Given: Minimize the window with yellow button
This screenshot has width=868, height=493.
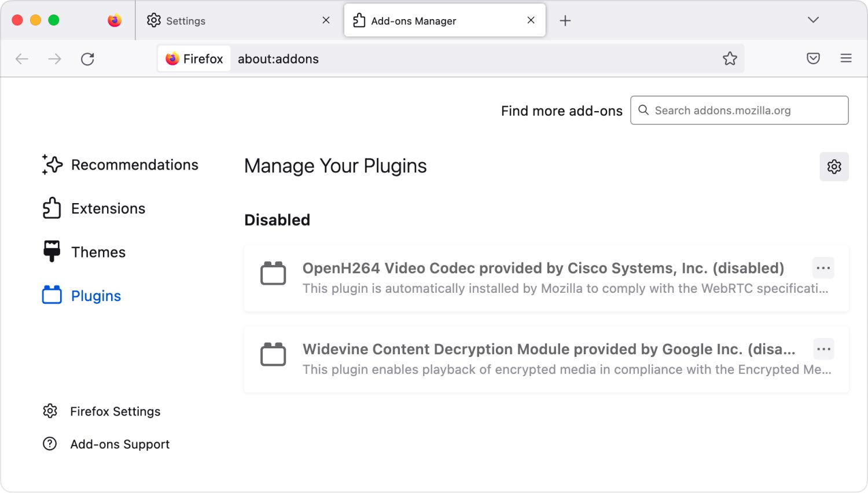Looking at the screenshot, I should 35,20.
